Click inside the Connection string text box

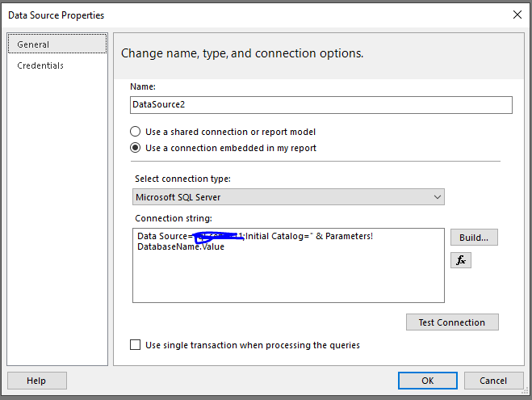point(288,265)
